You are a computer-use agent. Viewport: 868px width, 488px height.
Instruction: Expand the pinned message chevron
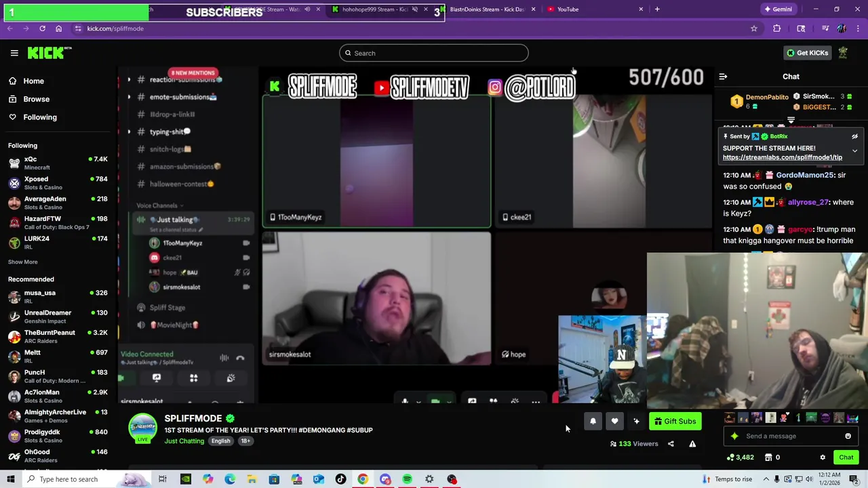pyautogui.click(x=854, y=150)
